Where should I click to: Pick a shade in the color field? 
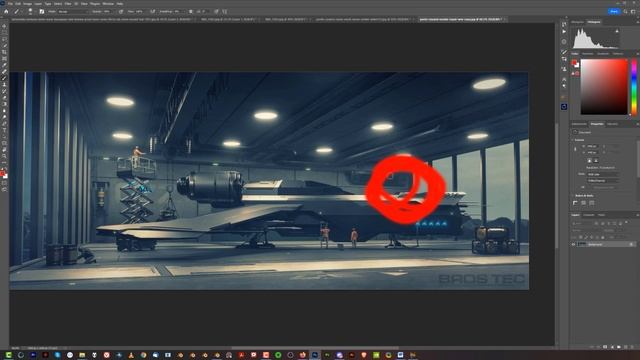604,87
